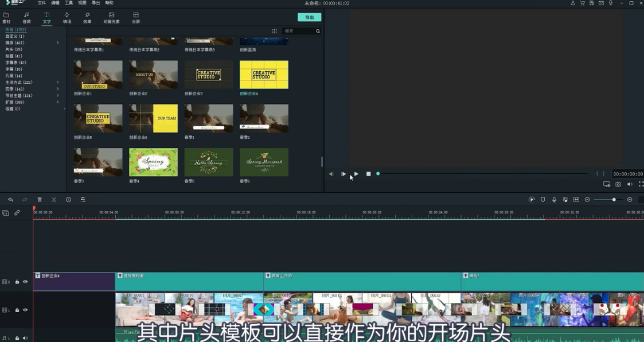The height and width of the screenshot is (342, 644).
Task: Focus the 搜索 search field
Action: click(x=299, y=31)
